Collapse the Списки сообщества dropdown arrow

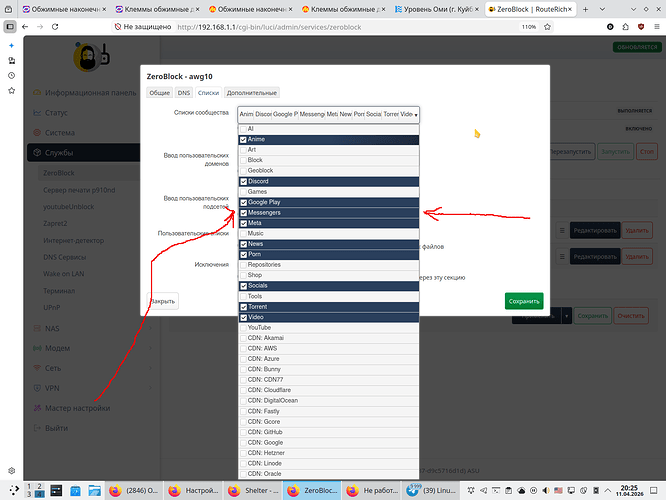click(416, 115)
